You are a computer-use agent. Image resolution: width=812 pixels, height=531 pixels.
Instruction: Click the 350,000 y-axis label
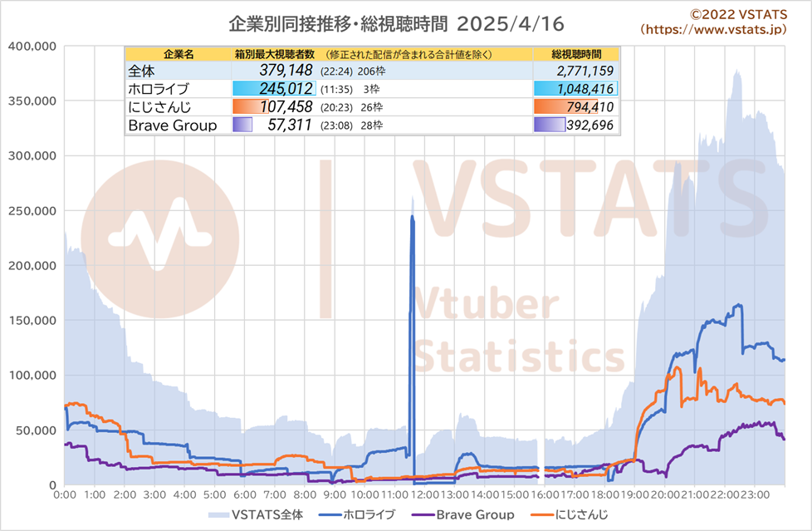click(32, 101)
